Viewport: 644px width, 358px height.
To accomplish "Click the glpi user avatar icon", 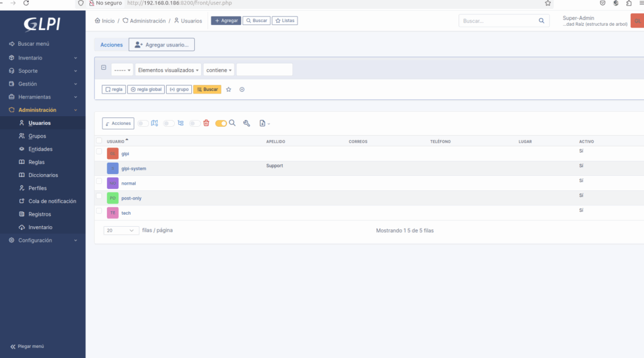I will (113, 154).
